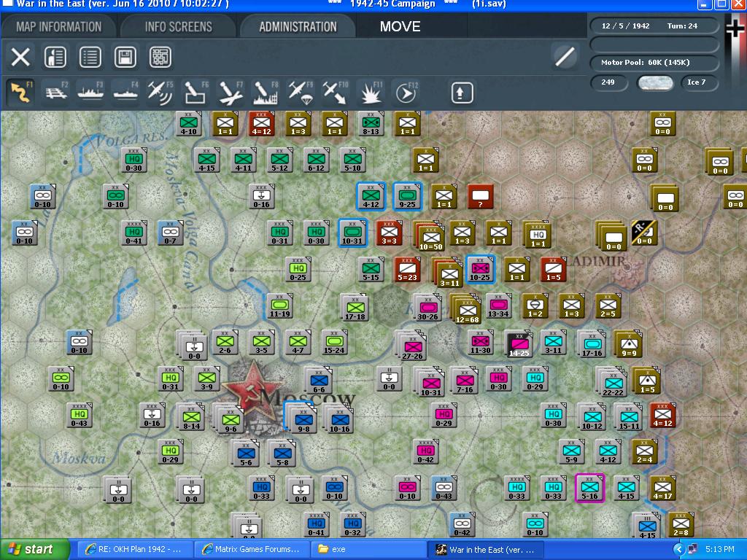Image resolution: width=747 pixels, height=560 pixels.
Task: Select the Amphibious Transport F4 ship icon
Action: coord(125,92)
